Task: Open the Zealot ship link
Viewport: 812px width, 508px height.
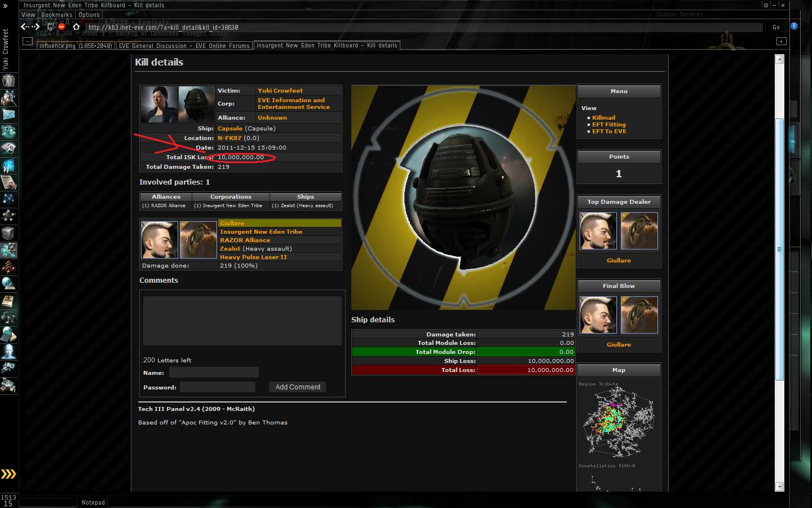Action: click(230, 248)
